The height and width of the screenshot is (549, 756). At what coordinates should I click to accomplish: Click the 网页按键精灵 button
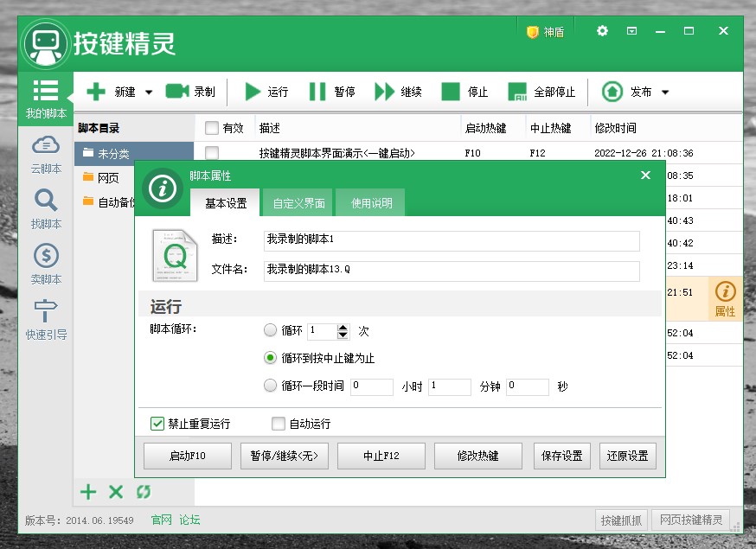click(x=691, y=520)
